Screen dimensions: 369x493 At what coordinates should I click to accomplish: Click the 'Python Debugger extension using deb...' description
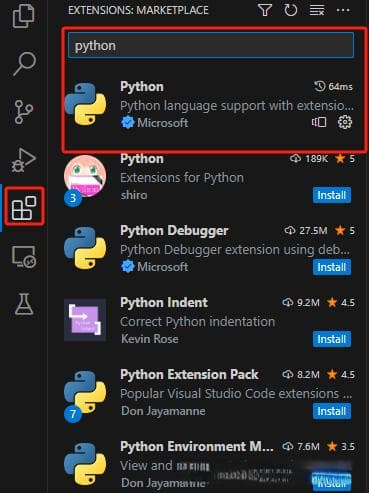pos(235,250)
